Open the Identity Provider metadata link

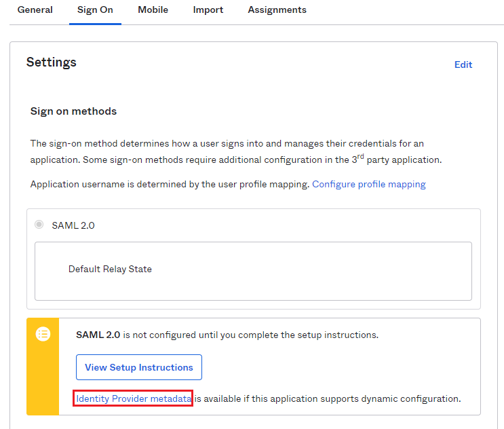[133, 398]
